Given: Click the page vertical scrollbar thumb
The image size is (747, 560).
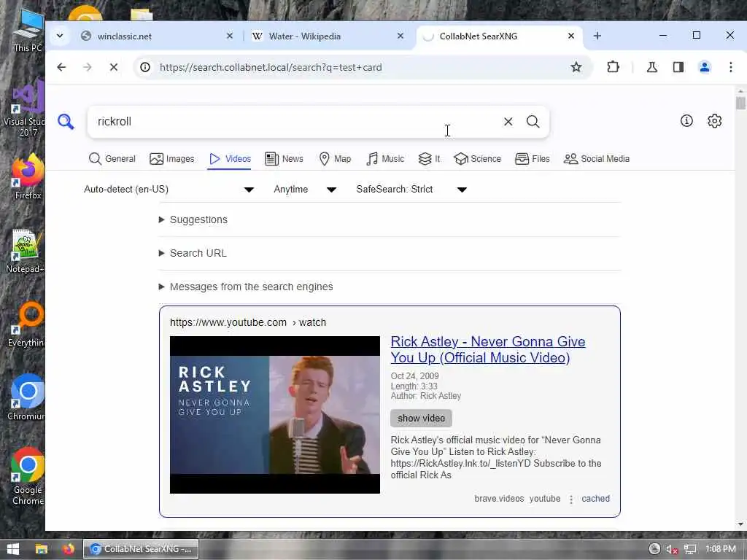Looking at the screenshot, I should (740, 104).
